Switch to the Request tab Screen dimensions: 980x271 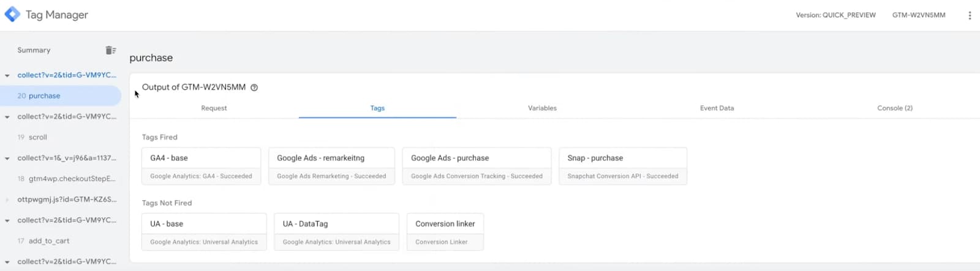tap(214, 108)
